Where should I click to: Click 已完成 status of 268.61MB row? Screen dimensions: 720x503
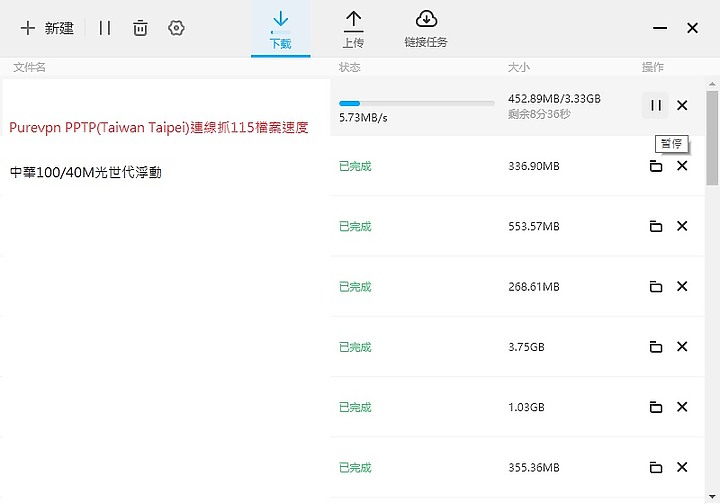[355, 287]
